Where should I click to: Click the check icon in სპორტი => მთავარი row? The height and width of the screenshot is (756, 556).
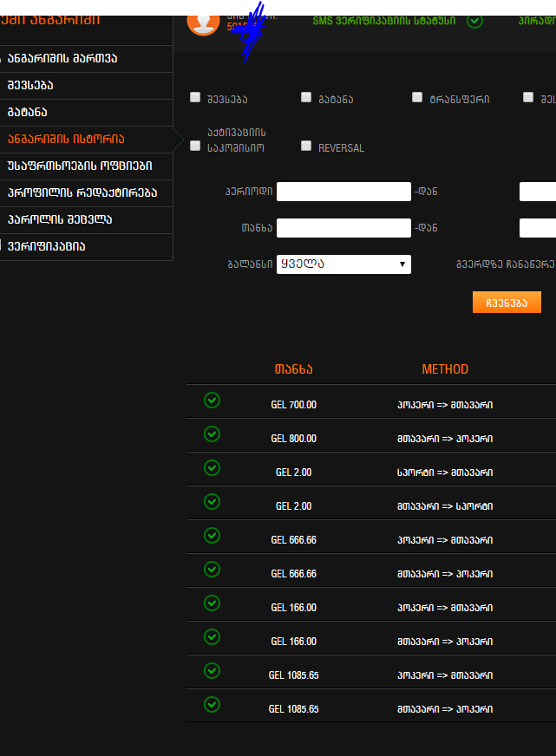coord(212,468)
